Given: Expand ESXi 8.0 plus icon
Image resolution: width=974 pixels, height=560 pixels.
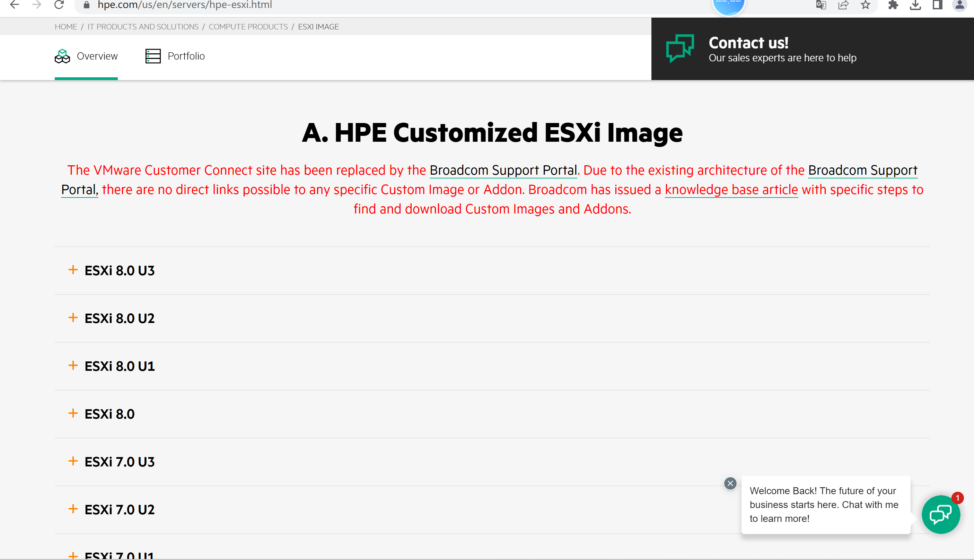Looking at the screenshot, I should (x=73, y=413).
